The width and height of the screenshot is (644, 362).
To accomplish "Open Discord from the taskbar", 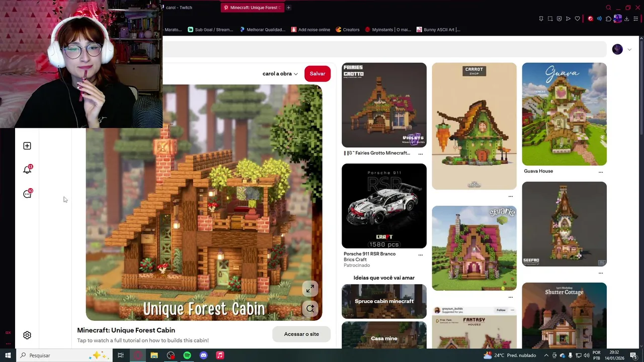I will (x=204, y=355).
